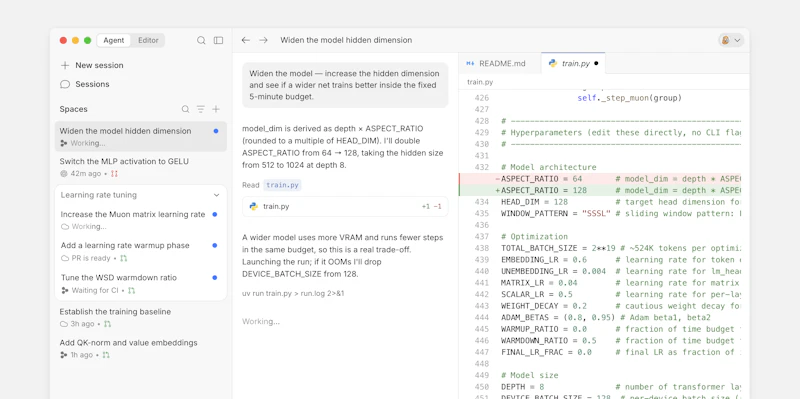
Task: Click the blue dot on Widen the model
Action: (x=216, y=131)
